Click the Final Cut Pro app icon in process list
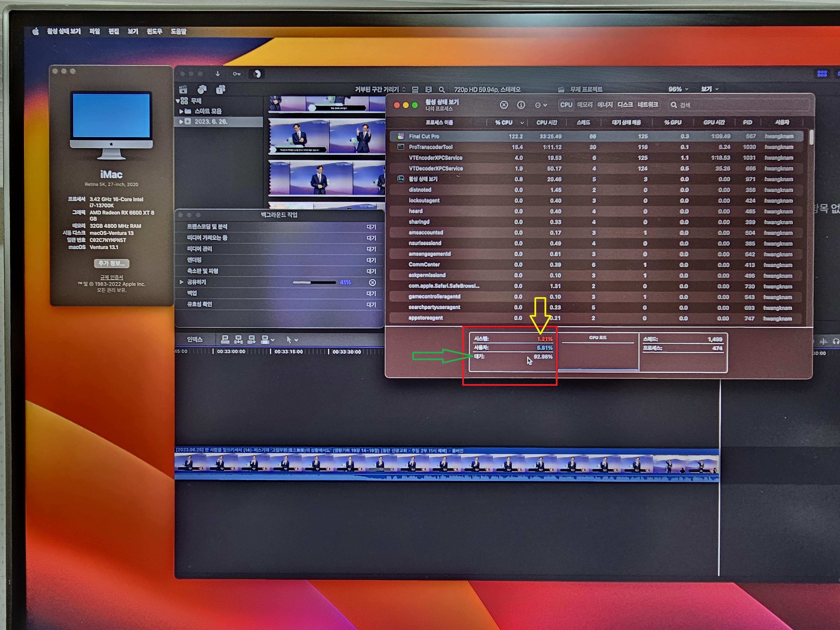The image size is (840, 630). (401, 136)
